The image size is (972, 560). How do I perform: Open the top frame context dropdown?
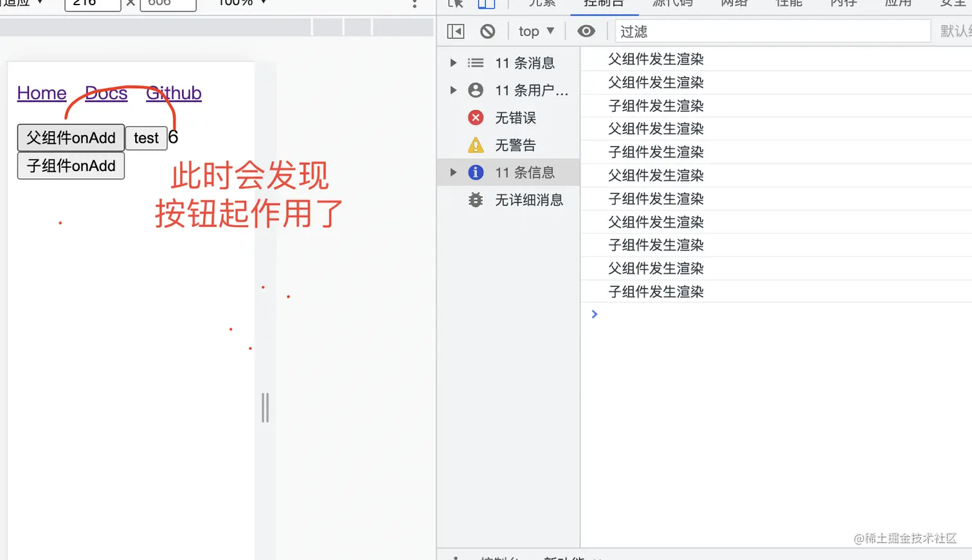point(535,30)
